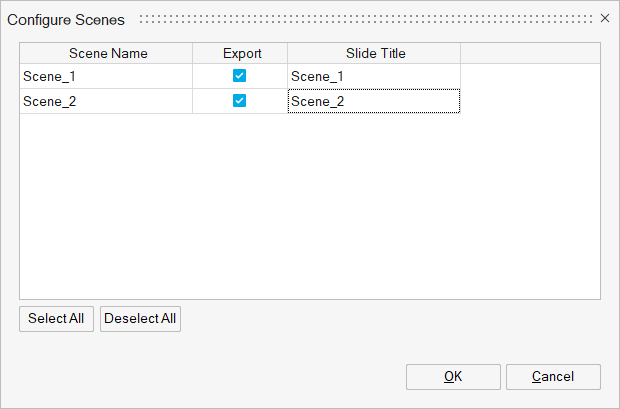
Task: Click the blank cell right of Scene_1 title
Action: tap(530, 76)
